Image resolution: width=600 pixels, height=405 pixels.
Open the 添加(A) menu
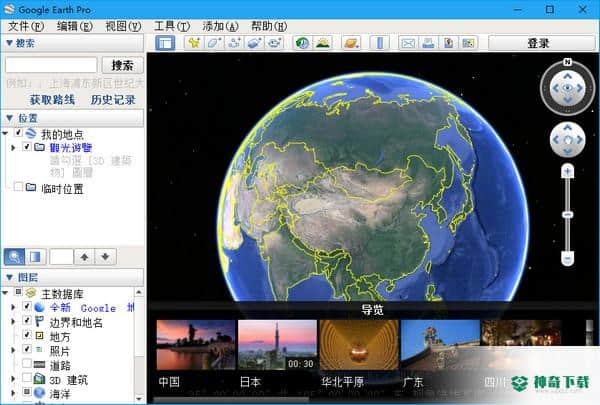click(220, 26)
